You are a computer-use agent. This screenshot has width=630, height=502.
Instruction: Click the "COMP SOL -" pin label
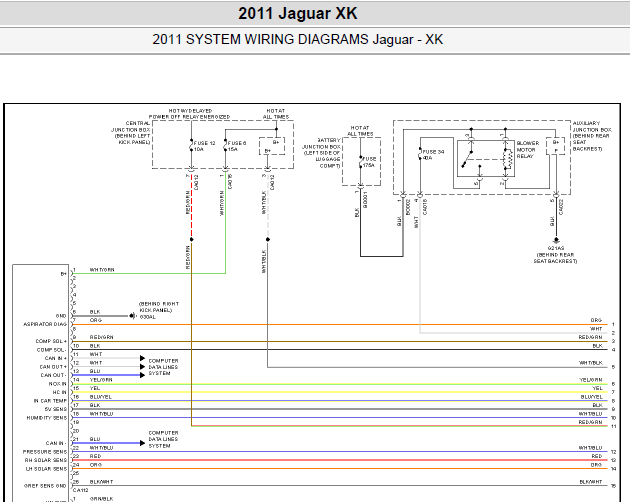click(52, 350)
